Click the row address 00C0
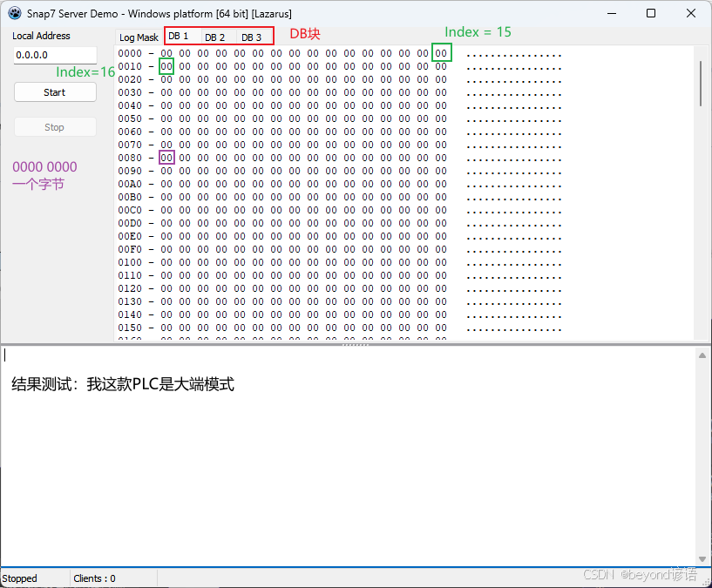This screenshot has width=712, height=588. point(130,210)
